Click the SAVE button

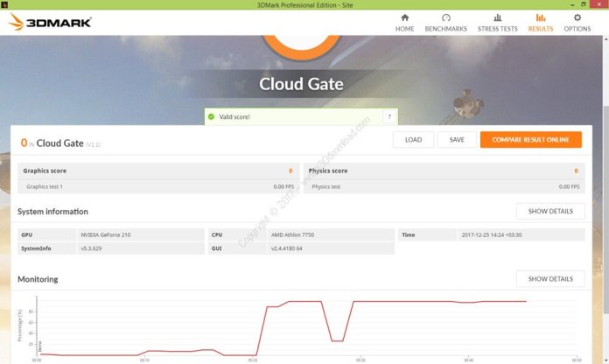click(457, 140)
